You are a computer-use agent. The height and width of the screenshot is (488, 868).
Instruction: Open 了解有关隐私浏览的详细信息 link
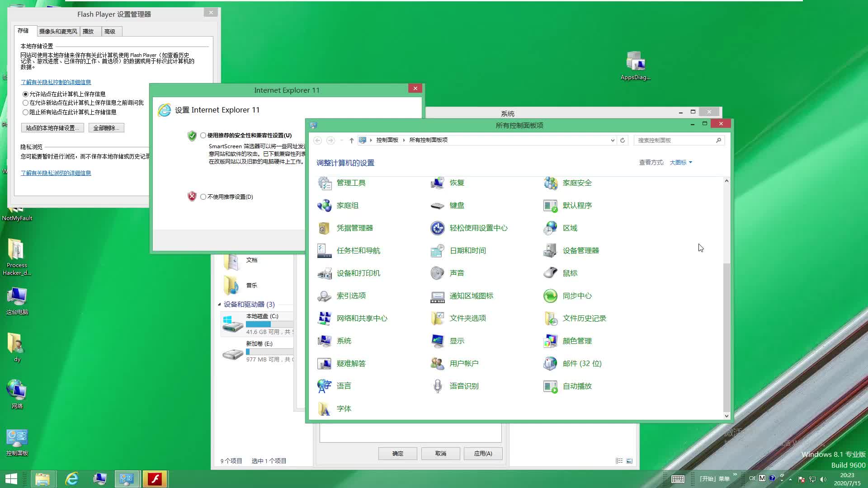[x=56, y=173]
